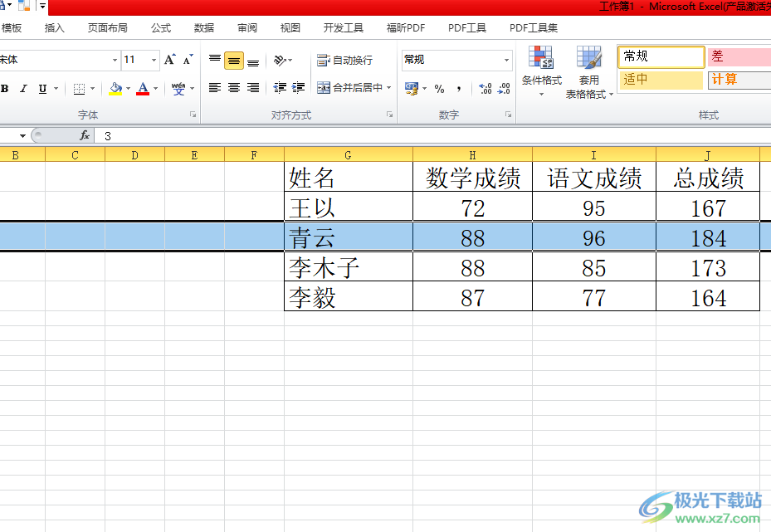Image resolution: width=771 pixels, height=532 pixels.
Task: Increase indent
Action: 299,87
